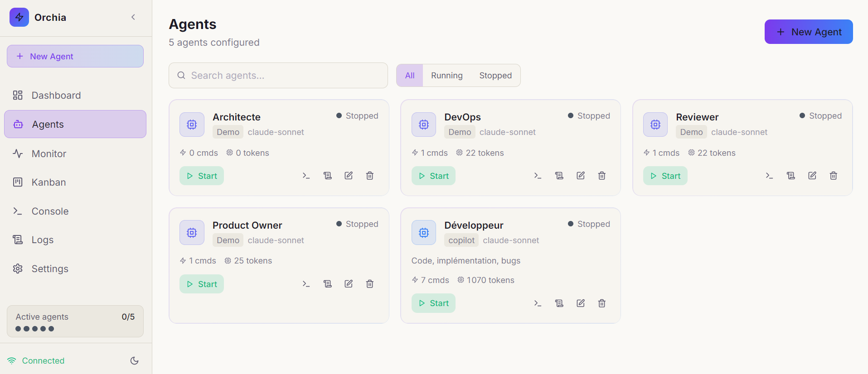Start the Architecte agent
Viewport: 868px width, 374px height.
pos(202,176)
